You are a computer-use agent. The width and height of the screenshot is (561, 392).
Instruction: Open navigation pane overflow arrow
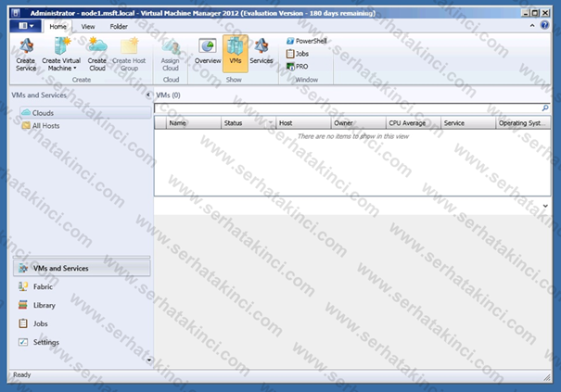click(x=149, y=360)
